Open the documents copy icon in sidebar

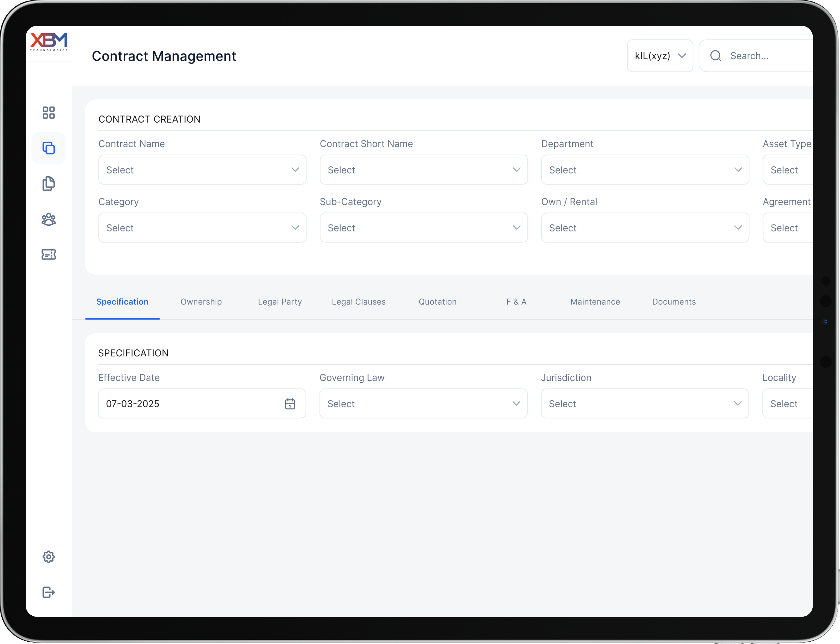click(49, 184)
